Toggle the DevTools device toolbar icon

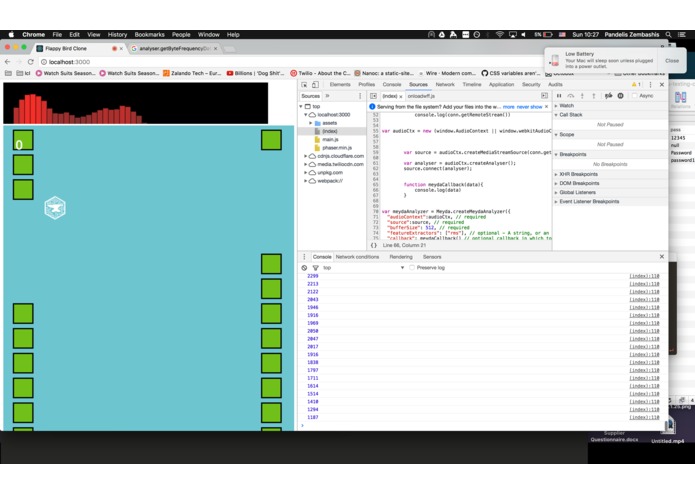click(315, 85)
